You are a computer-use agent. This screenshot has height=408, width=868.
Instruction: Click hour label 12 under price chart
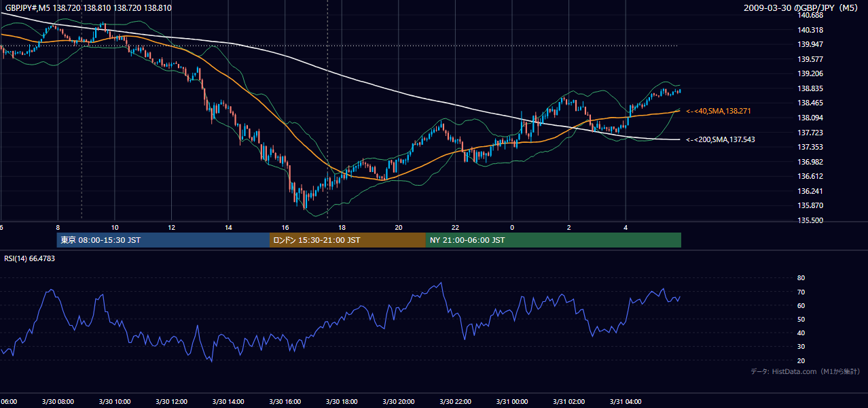pos(171,227)
